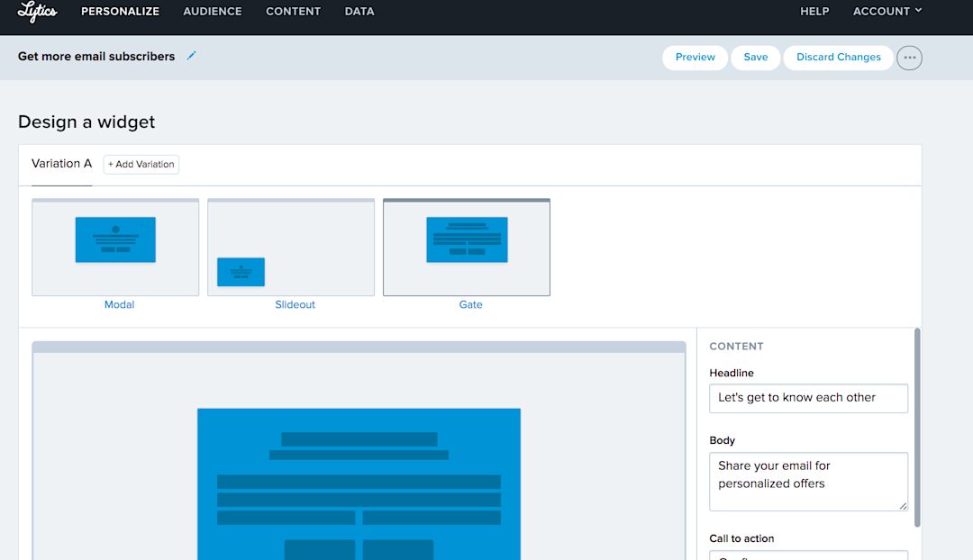Open the Content menu

(x=293, y=11)
